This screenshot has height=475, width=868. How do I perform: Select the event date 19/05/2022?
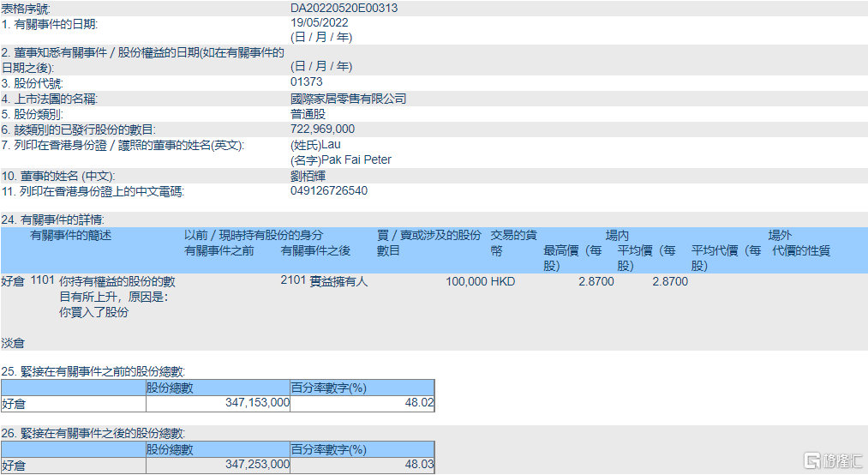[x=320, y=23]
